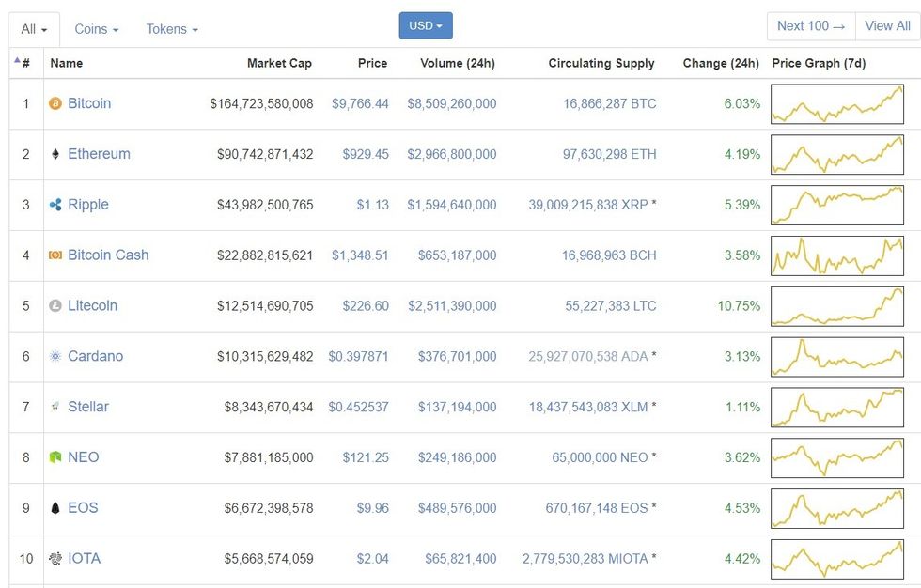Click the IOTA coin icon
Viewport: 921px width, 588px height.
[56, 558]
